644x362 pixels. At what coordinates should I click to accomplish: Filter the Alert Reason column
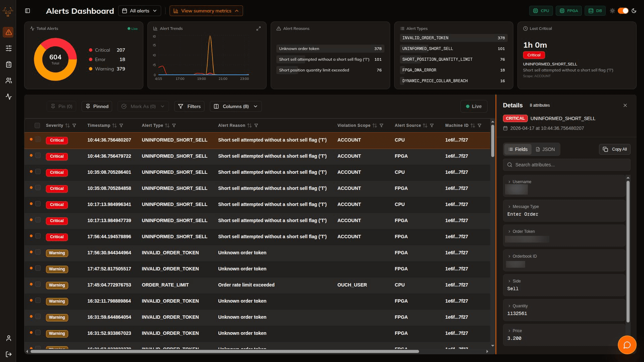coord(256,125)
